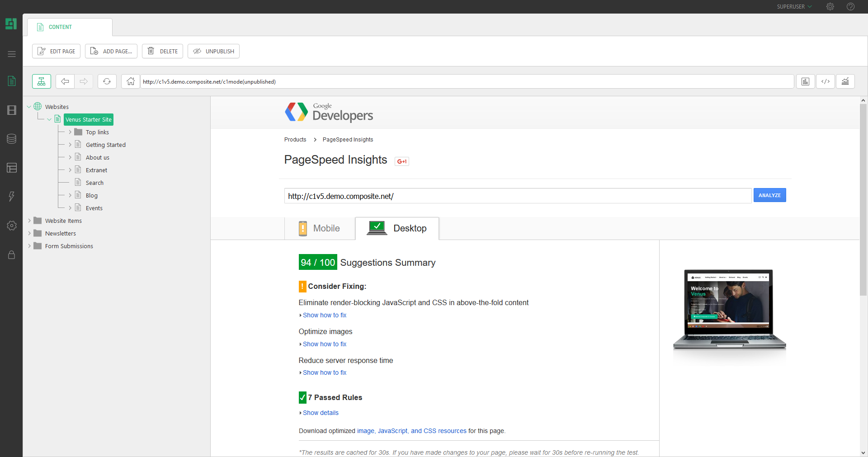The image size is (868, 457).
Task: Open the Security perspective (lock icon)
Action: click(x=11, y=254)
